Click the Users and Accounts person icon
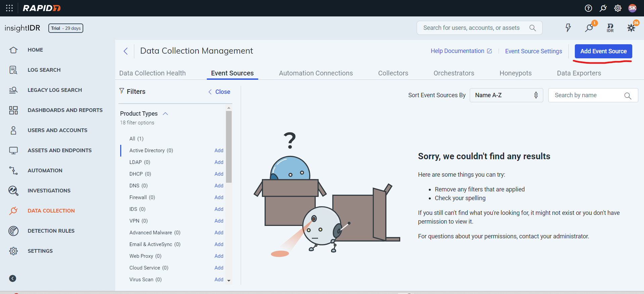This screenshot has height=294, width=644. (x=13, y=130)
